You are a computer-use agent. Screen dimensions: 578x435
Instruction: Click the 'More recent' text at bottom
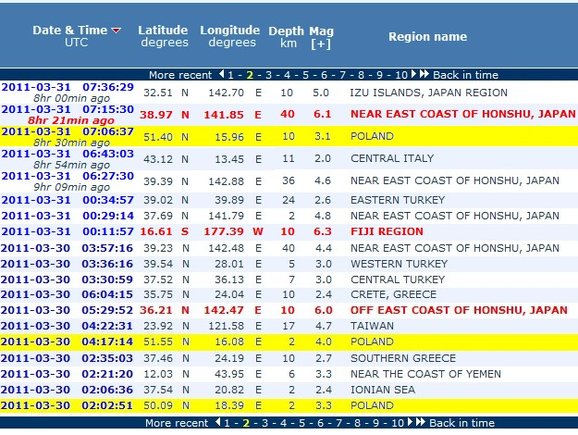click(x=177, y=423)
